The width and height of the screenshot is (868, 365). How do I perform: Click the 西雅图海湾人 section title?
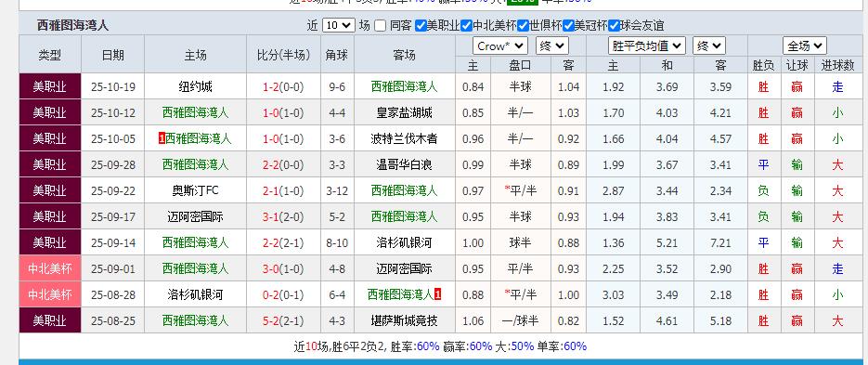73,25
